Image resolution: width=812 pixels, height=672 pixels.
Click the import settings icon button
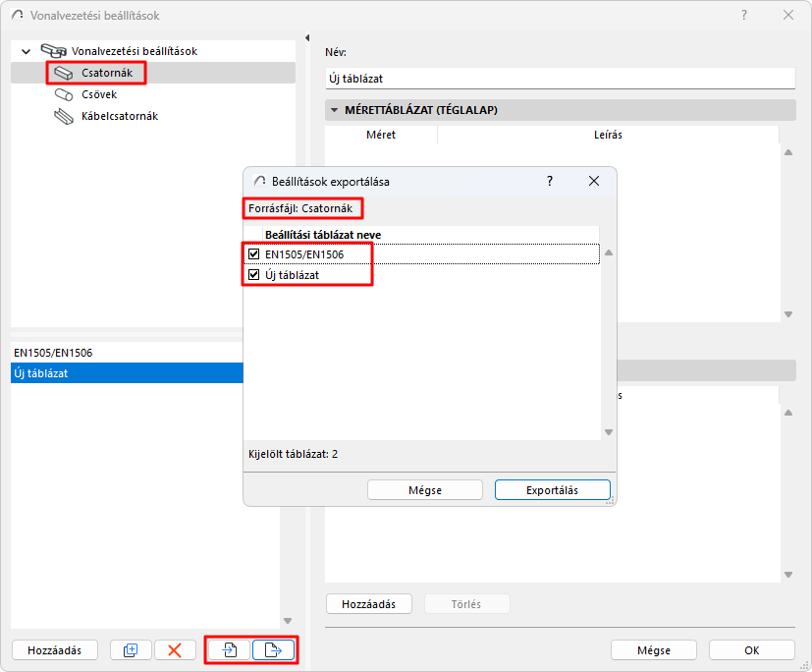click(229, 649)
